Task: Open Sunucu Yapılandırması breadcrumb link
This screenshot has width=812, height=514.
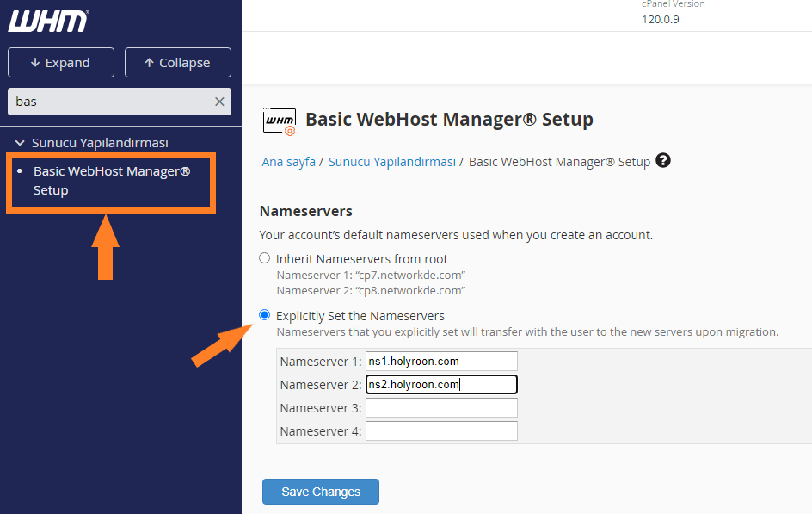Action: 392,162
